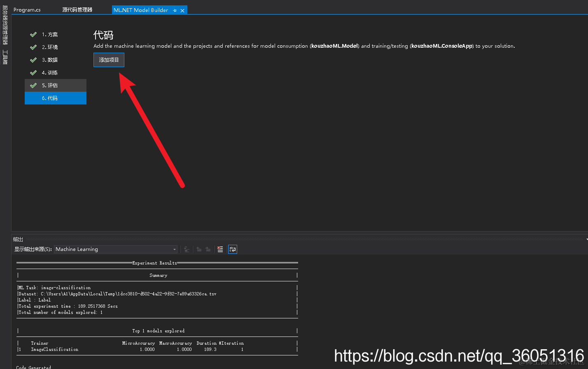Go to step 4. 训练
Screen dimensions: 588x369
[x=56, y=73]
